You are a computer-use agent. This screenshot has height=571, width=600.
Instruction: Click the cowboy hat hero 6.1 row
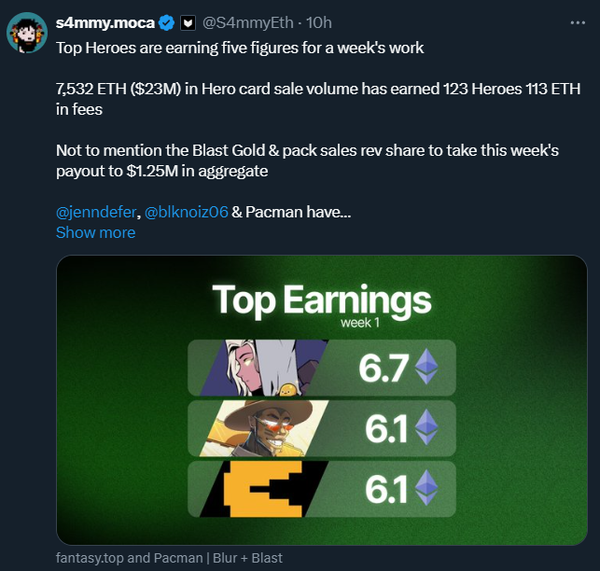pyautogui.click(x=321, y=428)
